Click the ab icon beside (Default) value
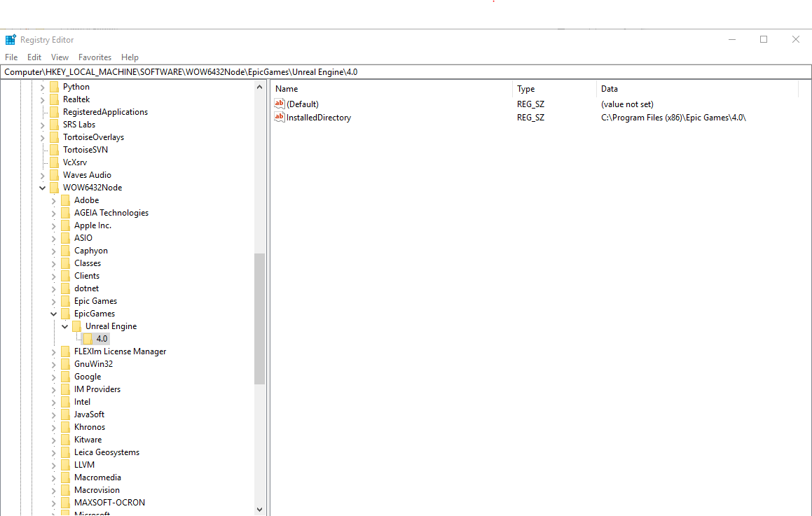 (x=278, y=104)
